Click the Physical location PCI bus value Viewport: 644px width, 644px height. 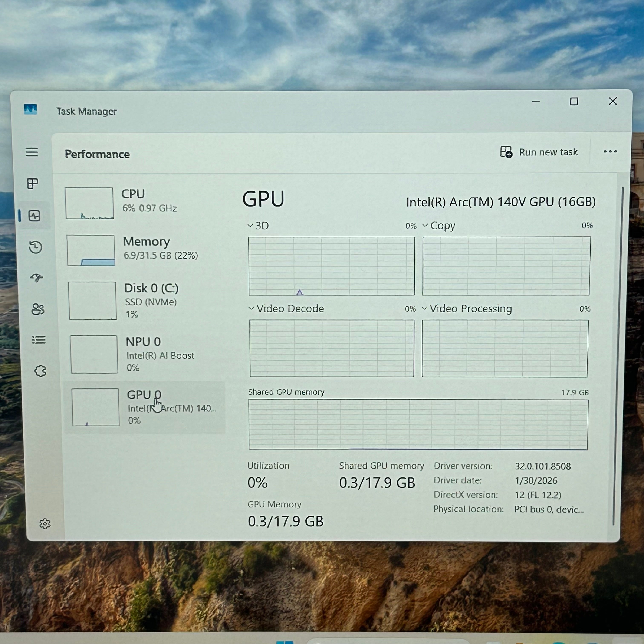point(549,509)
